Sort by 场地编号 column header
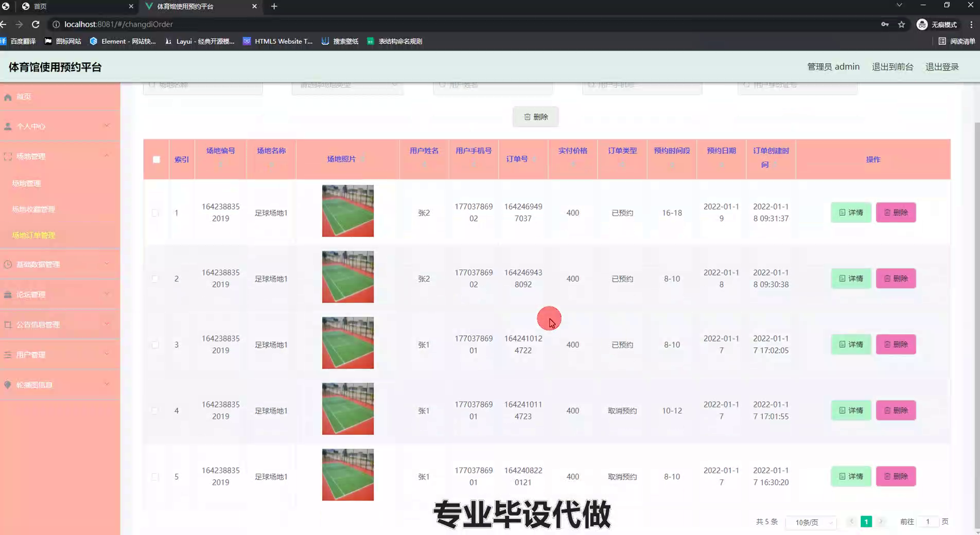 tap(220, 158)
